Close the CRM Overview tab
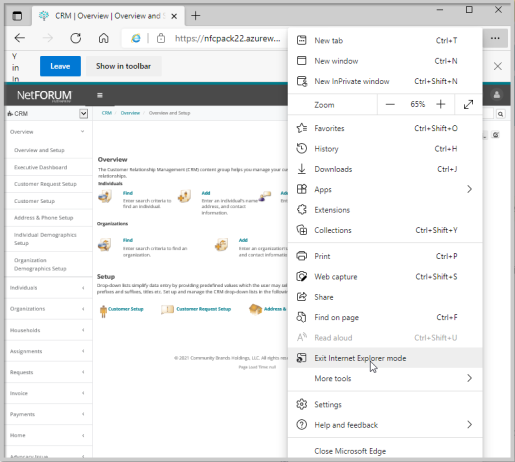 pyautogui.click(x=174, y=16)
